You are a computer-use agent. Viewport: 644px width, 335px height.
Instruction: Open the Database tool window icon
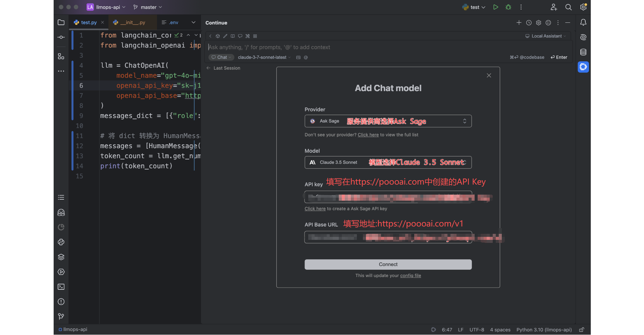click(583, 52)
